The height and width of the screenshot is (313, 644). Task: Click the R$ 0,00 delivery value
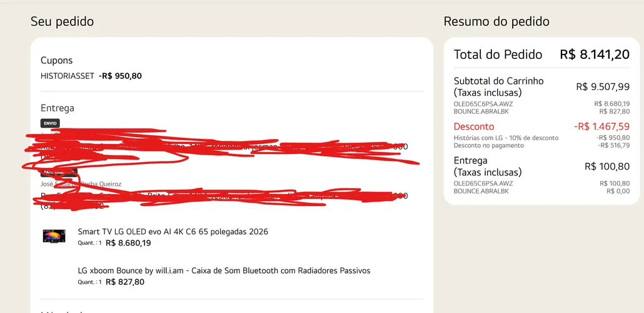[x=618, y=191]
